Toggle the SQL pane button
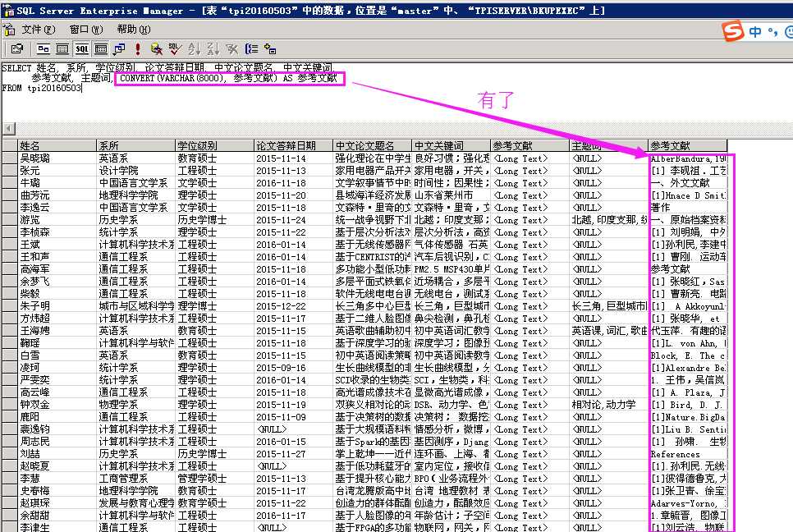This screenshot has width=793, height=532. pos(81,49)
